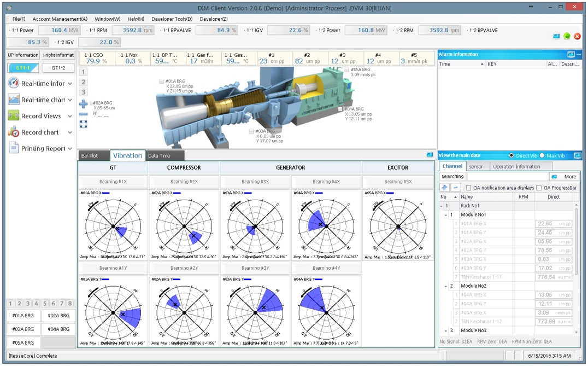Click the window icon at right of Vibration tab bar
This screenshot has width=588, height=366.
430,155
